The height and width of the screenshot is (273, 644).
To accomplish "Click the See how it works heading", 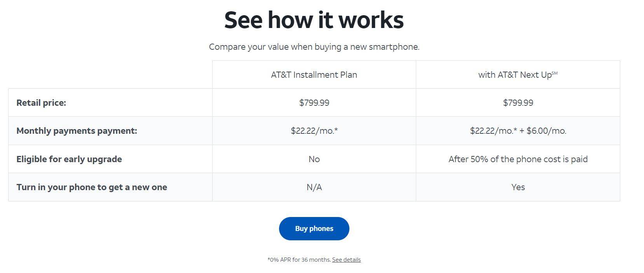I will [x=314, y=19].
